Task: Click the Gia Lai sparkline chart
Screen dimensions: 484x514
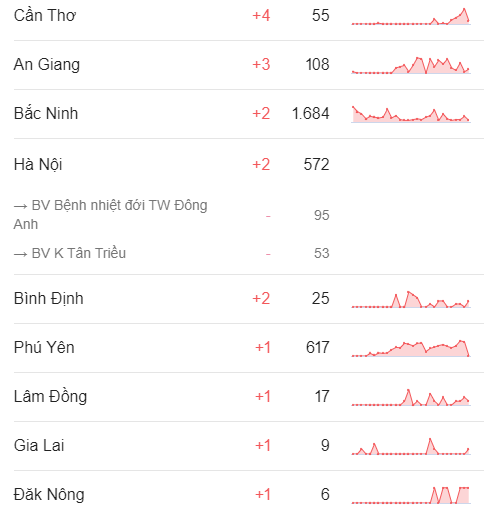Action: coord(411,446)
